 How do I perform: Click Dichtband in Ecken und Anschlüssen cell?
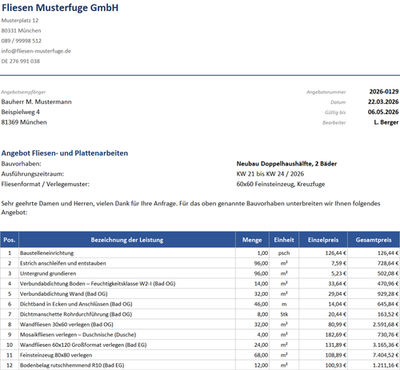point(127,304)
